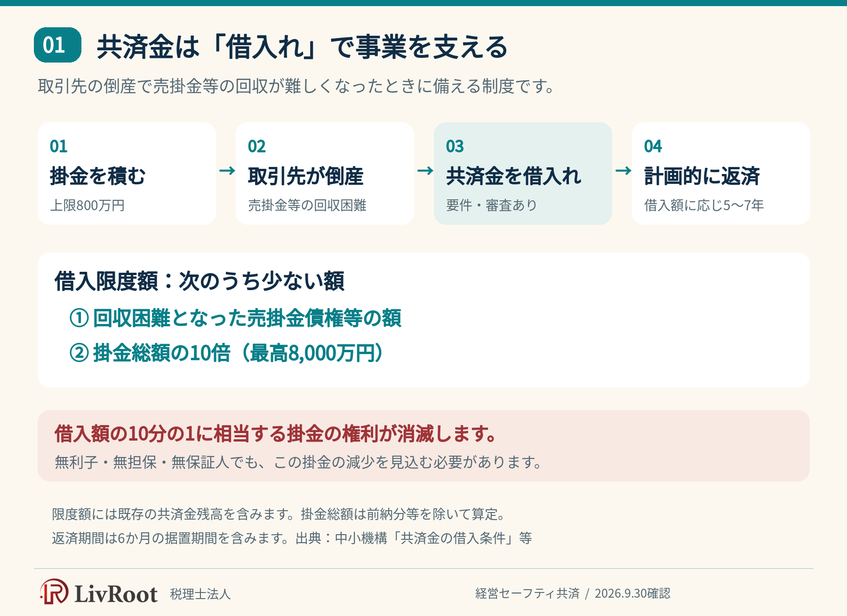The width and height of the screenshot is (847, 616).
Task: Click the LivRoot logo emblem
Action: coord(54,592)
